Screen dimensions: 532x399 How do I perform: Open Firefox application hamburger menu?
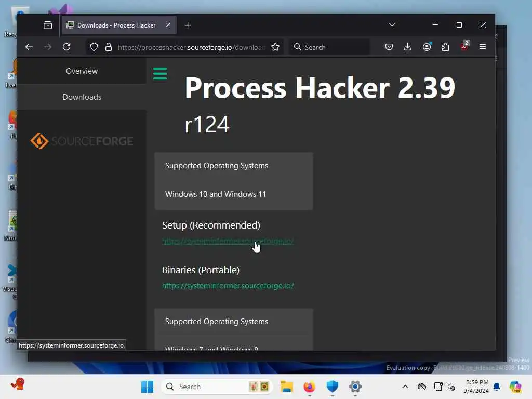tap(483, 47)
